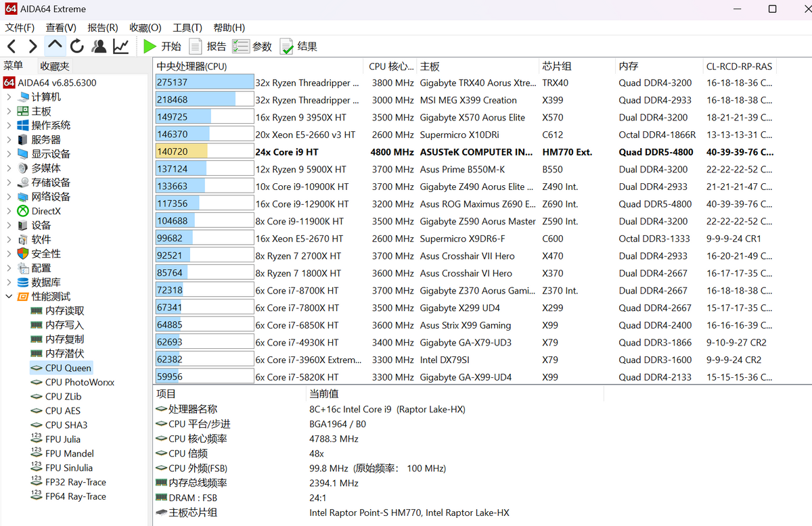Expand the 主板 tree node
This screenshot has height=526, width=812.
8,111
